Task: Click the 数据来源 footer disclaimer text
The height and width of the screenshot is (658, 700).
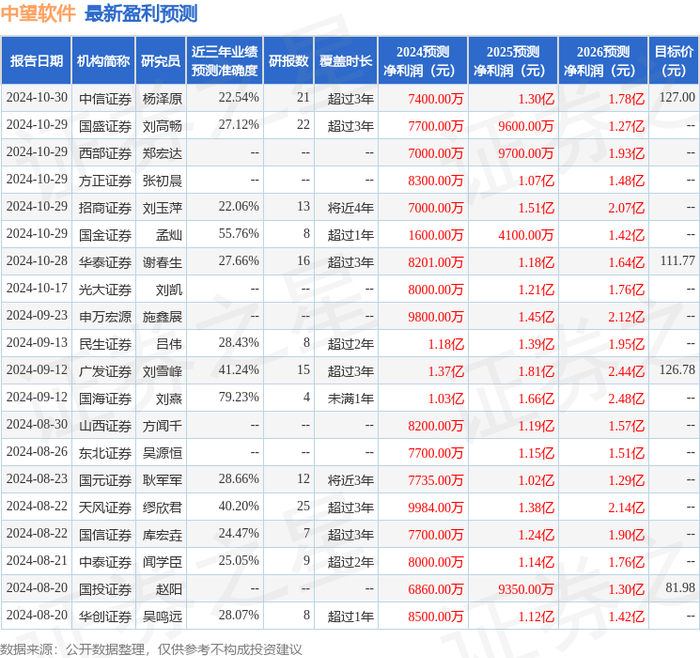Action: pyautogui.click(x=151, y=649)
